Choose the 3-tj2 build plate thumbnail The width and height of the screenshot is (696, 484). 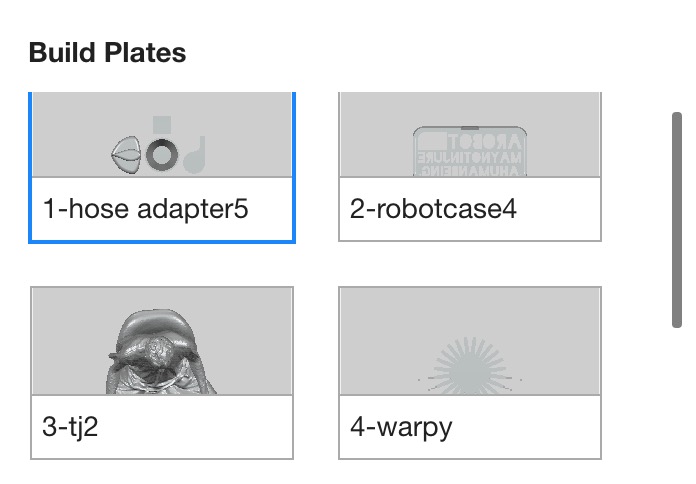[x=162, y=341]
